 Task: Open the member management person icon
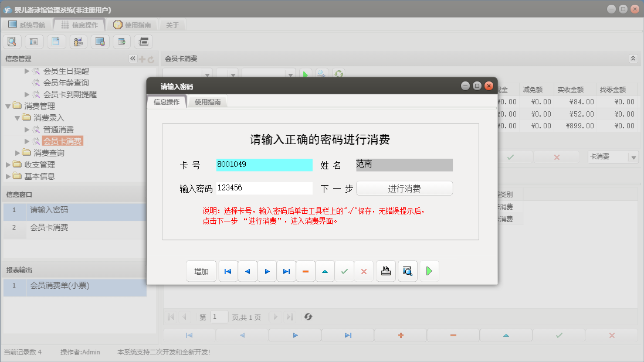[x=78, y=41]
